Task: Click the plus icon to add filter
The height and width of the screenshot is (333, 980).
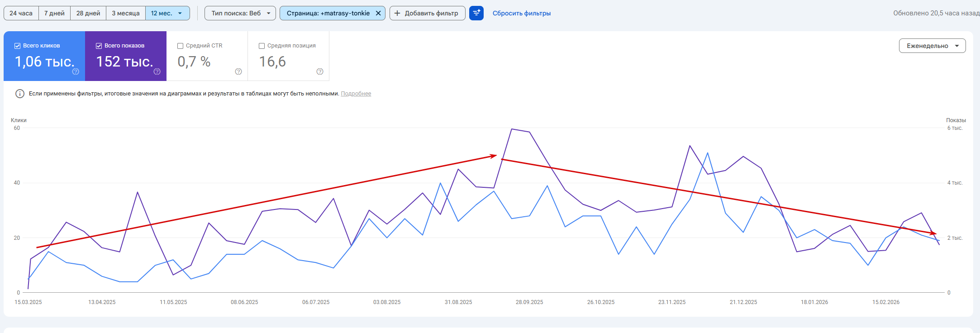Action: click(397, 13)
